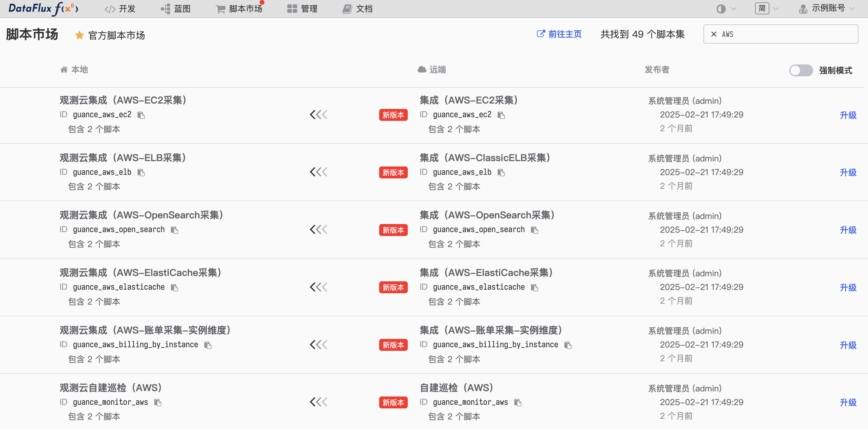This screenshot has height=429, width=868.
Task: Click the install arrows in 账单采集 row
Action: tap(318, 345)
